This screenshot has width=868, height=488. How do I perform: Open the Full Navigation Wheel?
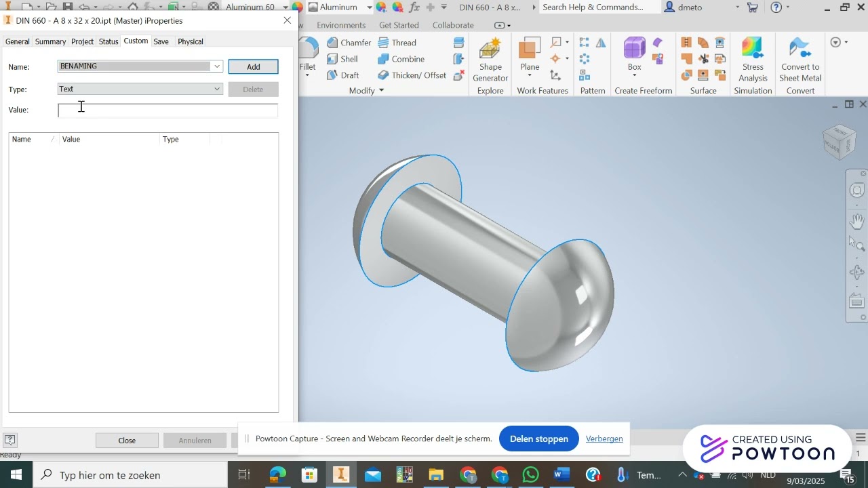(x=857, y=190)
